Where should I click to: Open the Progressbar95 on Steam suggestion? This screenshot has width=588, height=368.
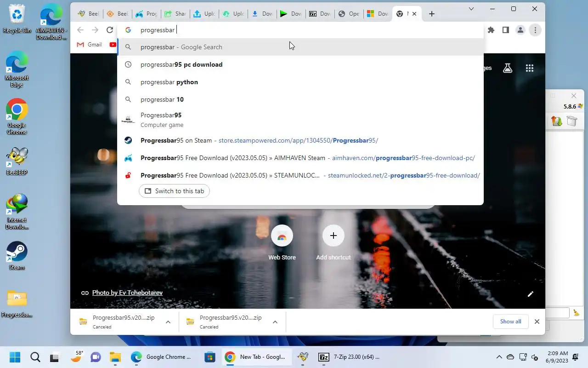tap(300, 140)
